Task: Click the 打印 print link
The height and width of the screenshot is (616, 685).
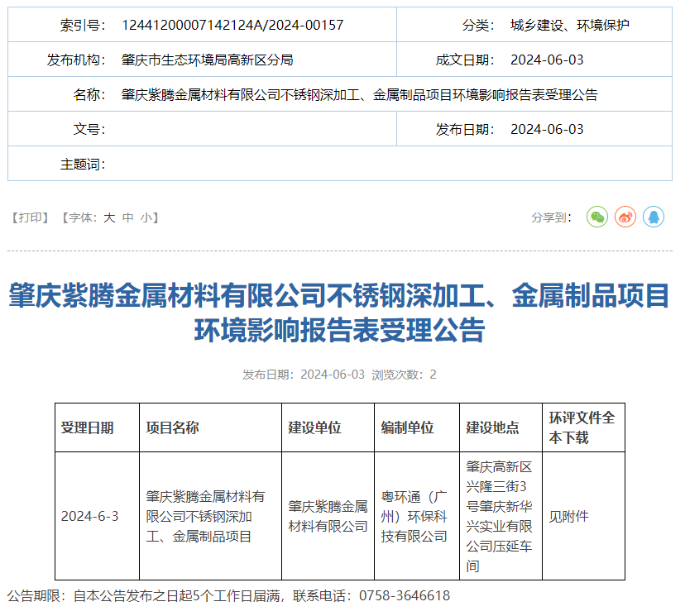Action: pyautogui.click(x=33, y=217)
